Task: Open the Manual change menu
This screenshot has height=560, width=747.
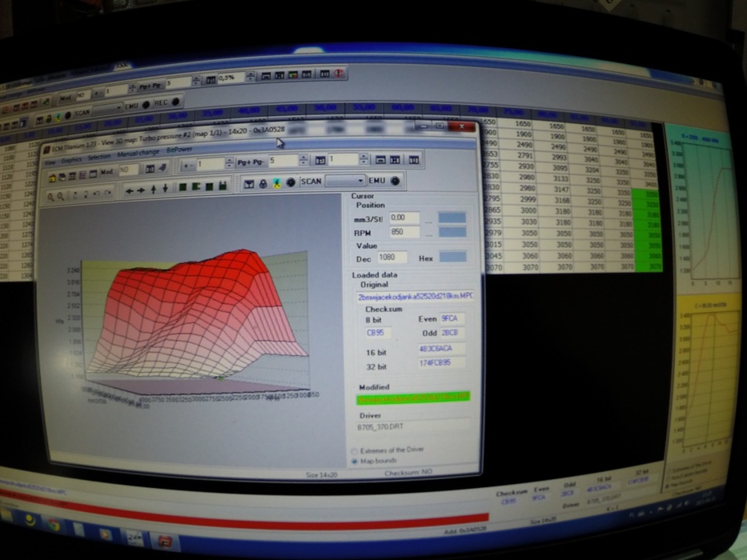Action: pos(138,152)
